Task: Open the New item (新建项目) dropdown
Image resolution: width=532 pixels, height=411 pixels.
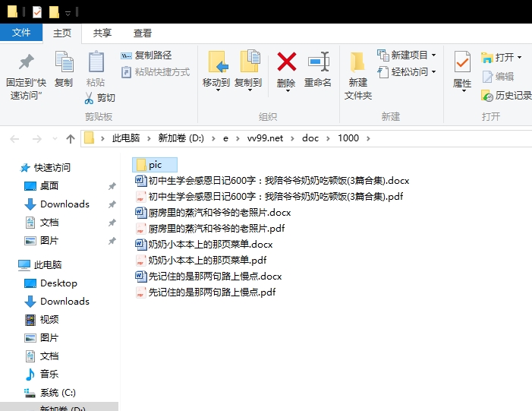Action: [407, 55]
